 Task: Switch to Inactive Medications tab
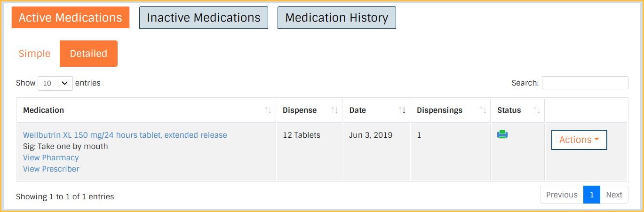[x=204, y=17]
